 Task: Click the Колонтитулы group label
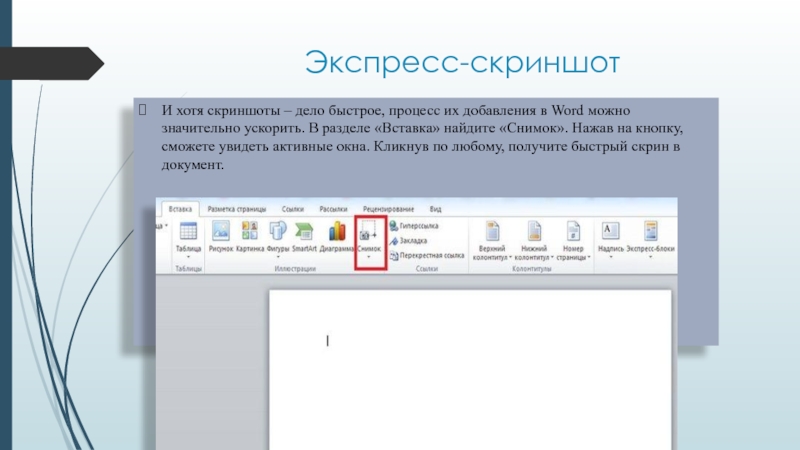532,269
